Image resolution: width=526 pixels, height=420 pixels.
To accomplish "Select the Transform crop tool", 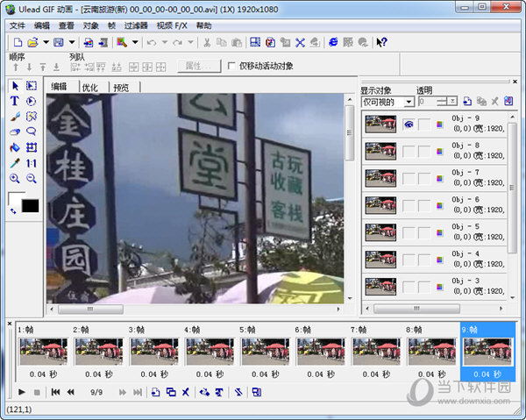I will tap(32, 147).
